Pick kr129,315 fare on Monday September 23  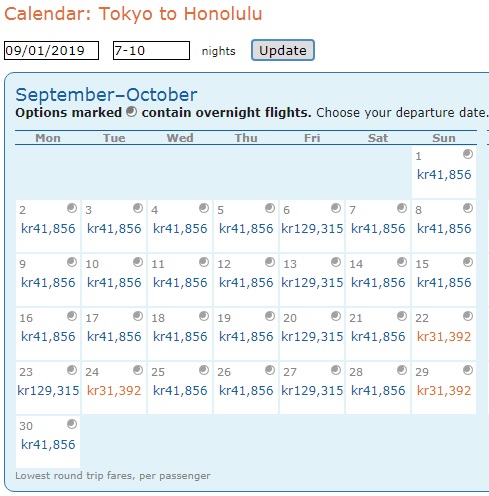pyautogui.click(x=48, y=391)
